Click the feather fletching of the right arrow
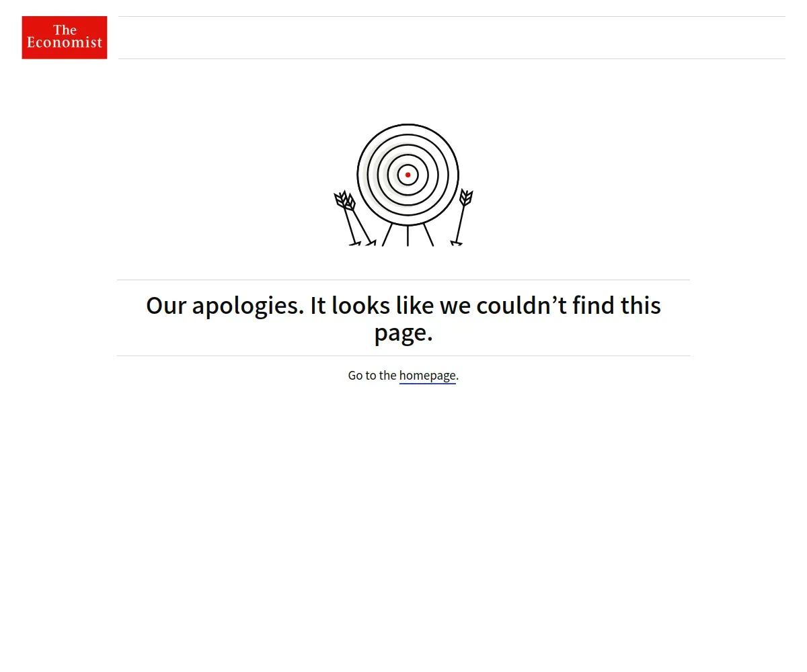The width and height of the screenshot is (807, 672). coord(466,198)
